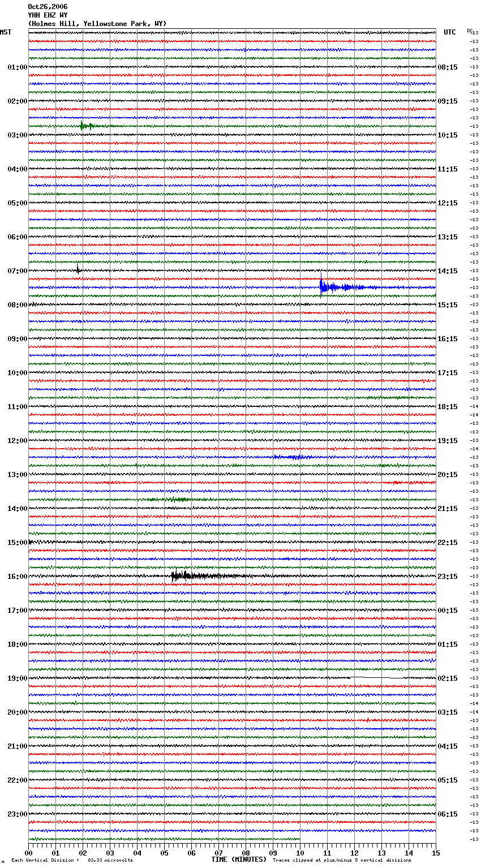Click the 21:15 UTC time label
The height and width of the screenshot is (868, 481).
tap(448, 509)
